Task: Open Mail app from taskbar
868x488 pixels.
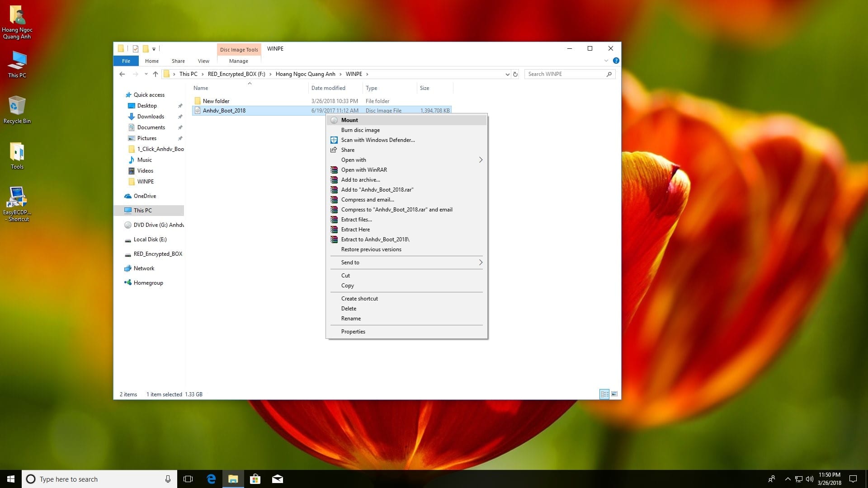Action: [x=277, y=479]
